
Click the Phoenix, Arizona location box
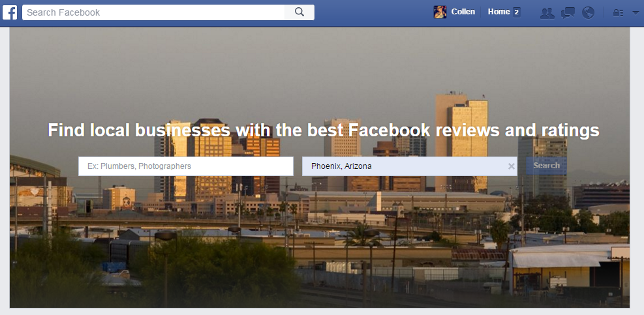click(x=410, y=166)
